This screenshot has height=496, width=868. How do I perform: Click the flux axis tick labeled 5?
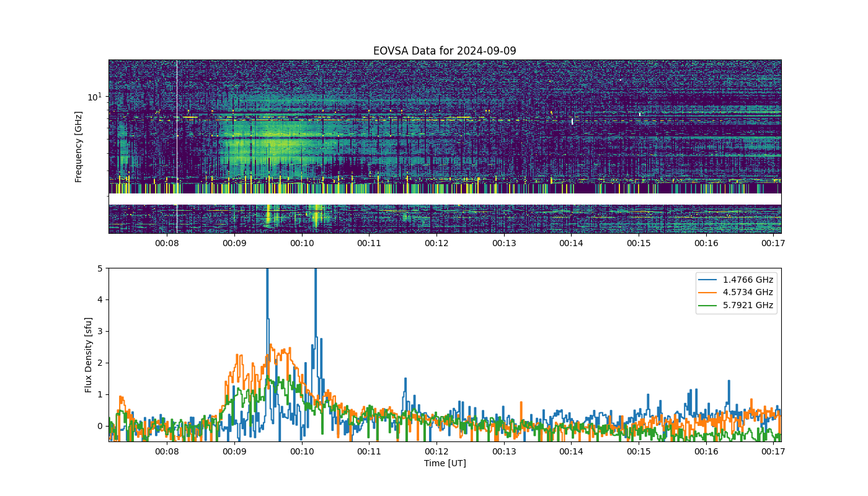[x=100, y=268]
